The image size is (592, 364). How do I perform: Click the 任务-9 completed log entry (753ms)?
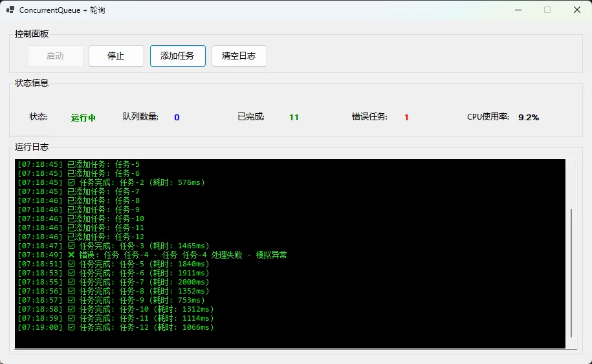pyautogui.click(x=136, y=301)
